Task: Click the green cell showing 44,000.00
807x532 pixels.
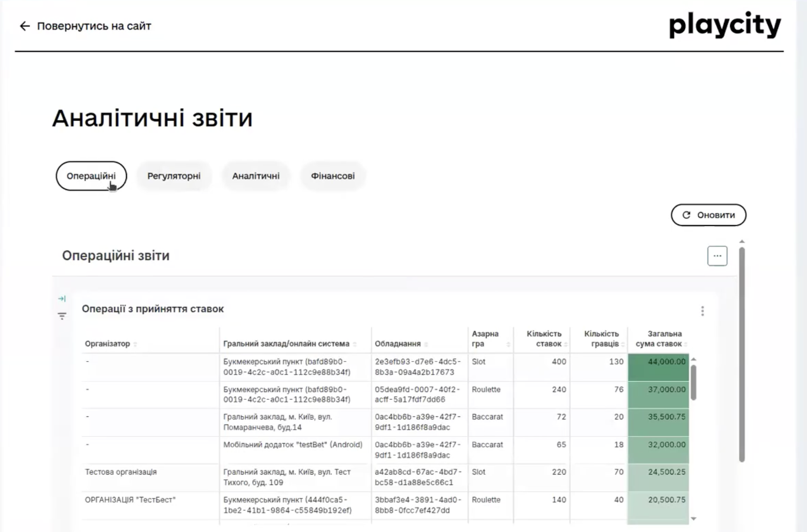Action: coord(658,362)
